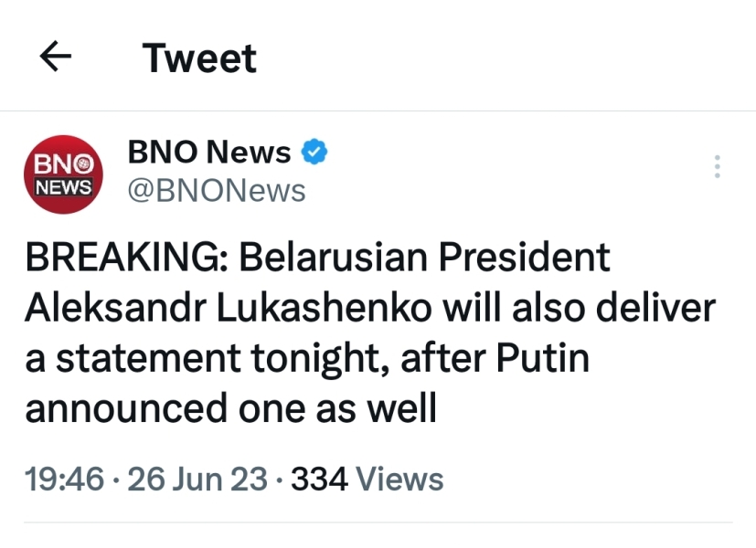Click the Views label beside the count
This screenshot has height=548, width=756.
[x=399, y=479]
